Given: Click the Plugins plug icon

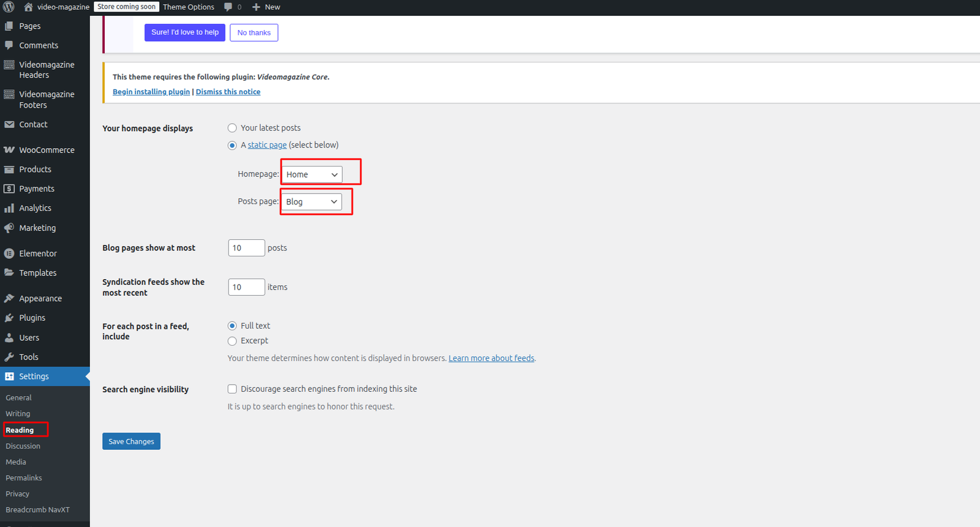Looking at the screenshot, I should click(9, 318).
